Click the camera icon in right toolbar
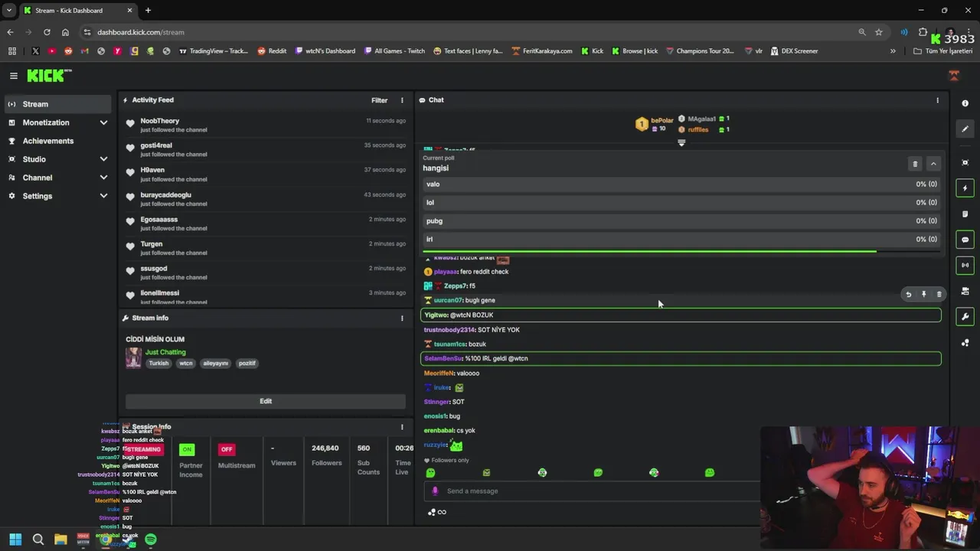The height and width of the screenshot is (551, 980). (965, 292)
